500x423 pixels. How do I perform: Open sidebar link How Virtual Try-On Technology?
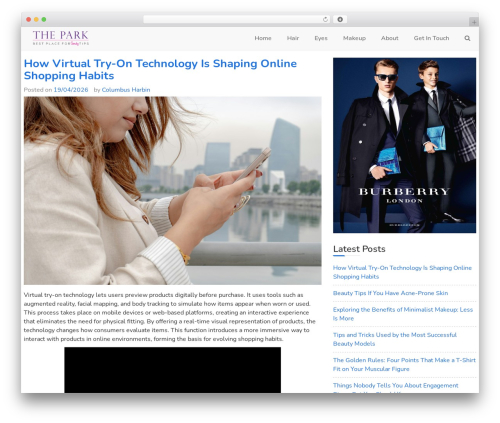tap(402, 272)
